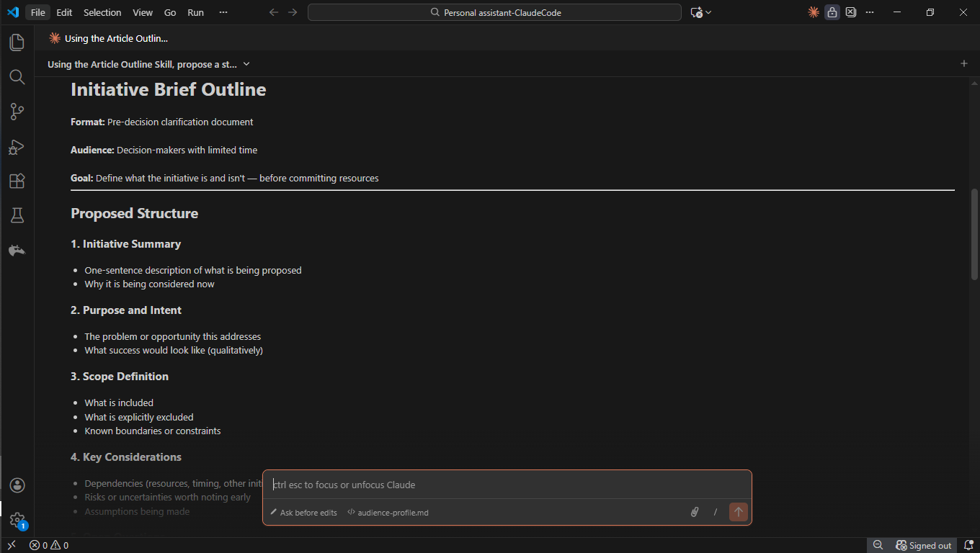The image size is (980, 553).
Task: Open title bar more actions ellipsis
Action: [x=870, y=12]
